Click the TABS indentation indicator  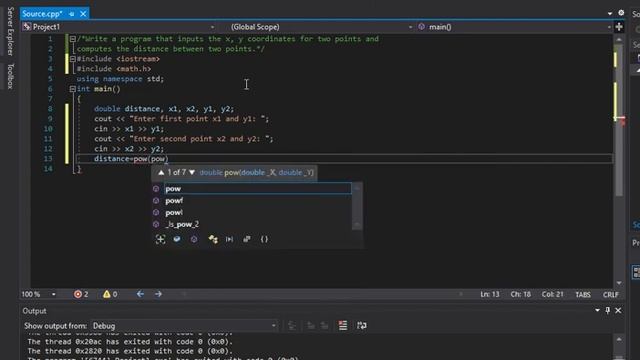583,294
